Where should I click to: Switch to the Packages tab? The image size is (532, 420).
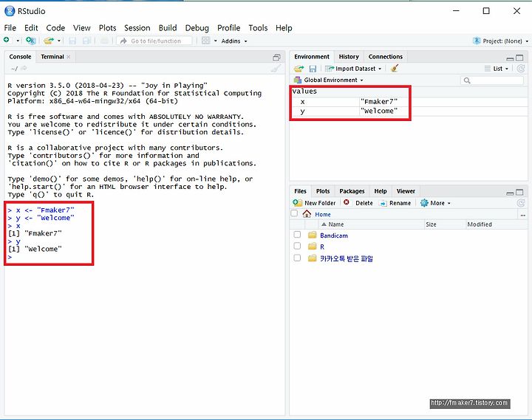[x=352, y=191]
